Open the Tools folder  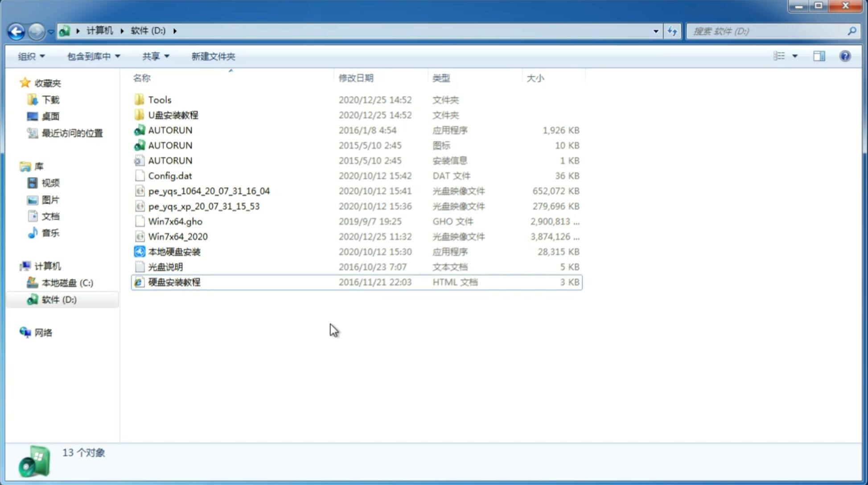(159, 99)
